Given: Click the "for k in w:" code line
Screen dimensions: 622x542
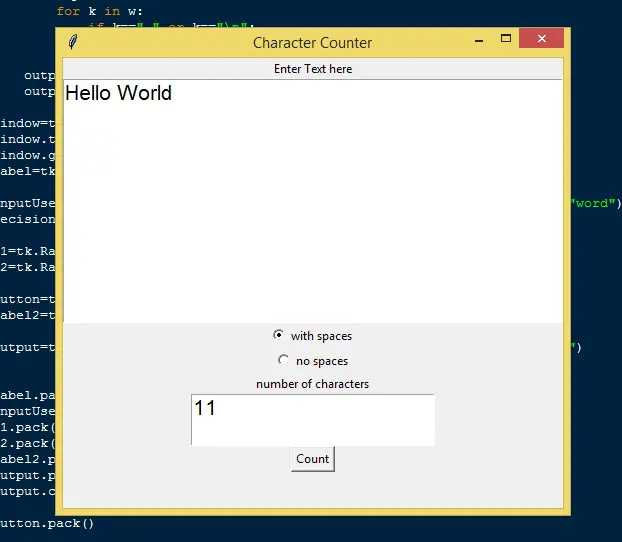Looking at the screenshot, I should (99, 11).
